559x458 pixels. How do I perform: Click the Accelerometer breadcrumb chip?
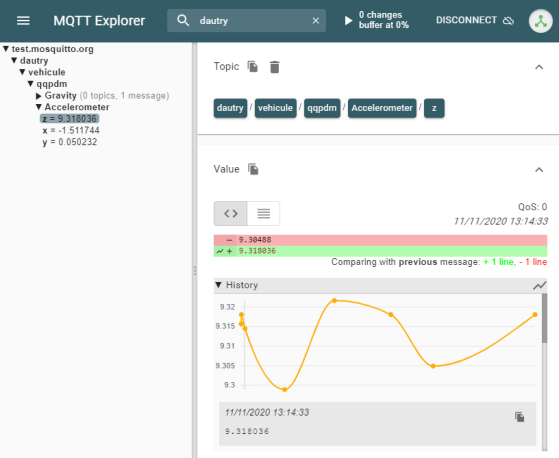[x=382, y=108]
